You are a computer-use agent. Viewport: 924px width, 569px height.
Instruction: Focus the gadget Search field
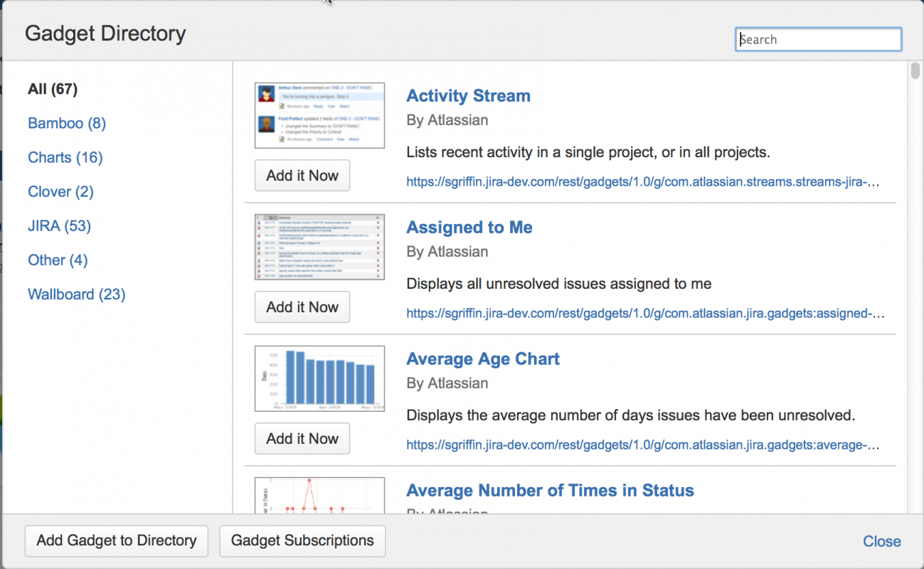coord(818,40)
